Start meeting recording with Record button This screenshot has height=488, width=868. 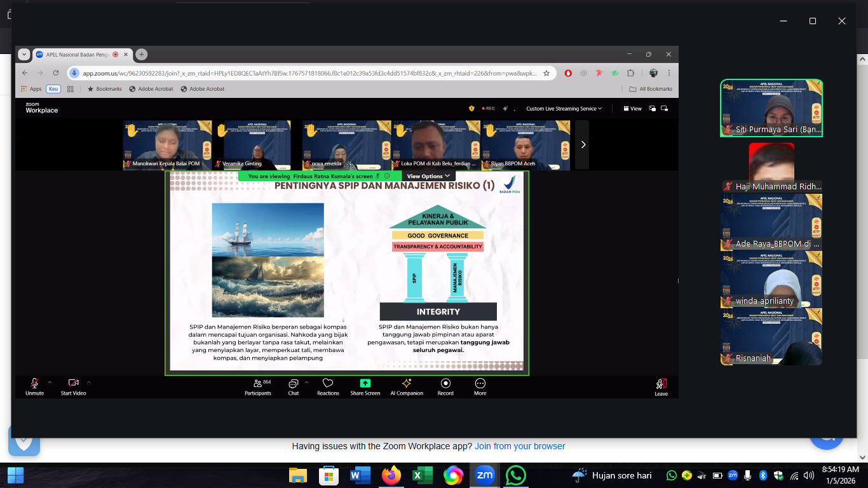[x=445, y=386]
